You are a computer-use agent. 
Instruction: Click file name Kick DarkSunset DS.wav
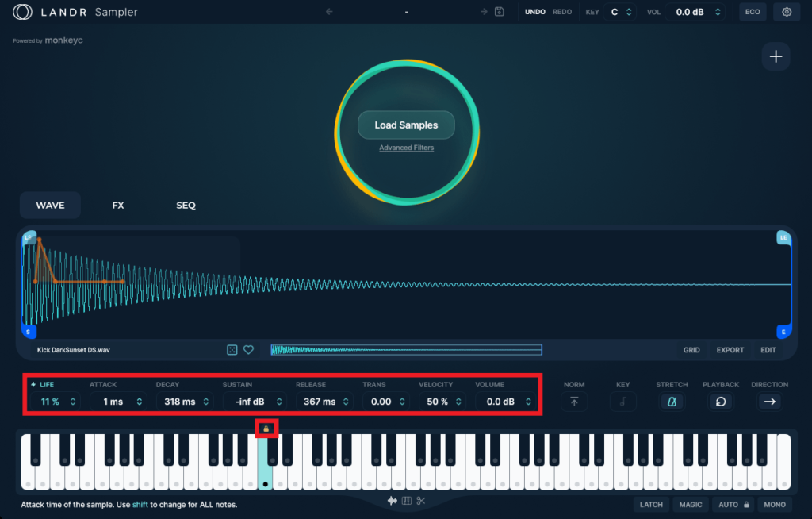pos(74,350)
